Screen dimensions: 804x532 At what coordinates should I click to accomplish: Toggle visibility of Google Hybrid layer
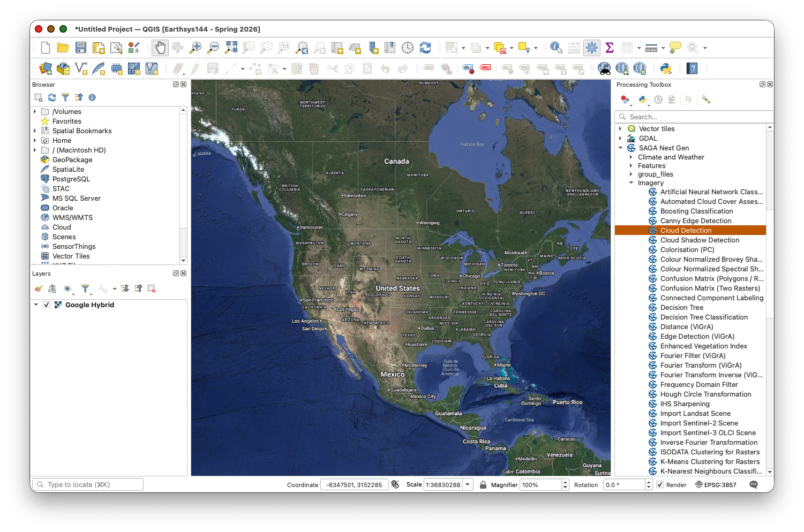pyautogui.click(x=47, y=305)
